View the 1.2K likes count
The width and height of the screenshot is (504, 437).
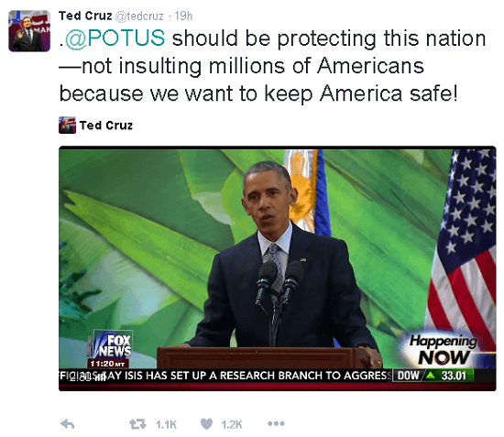click(x=232, y=424)
